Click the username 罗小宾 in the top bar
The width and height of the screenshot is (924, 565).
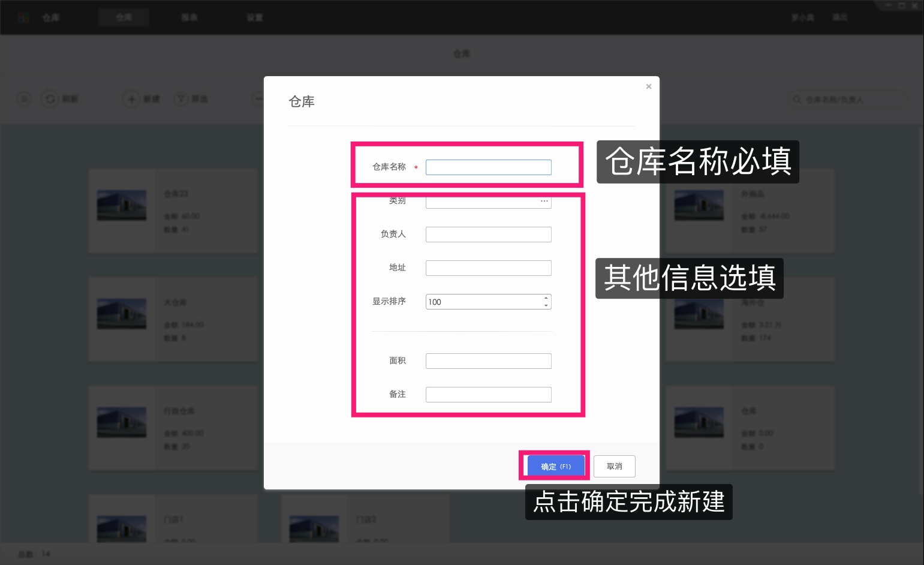pos(802,17)
